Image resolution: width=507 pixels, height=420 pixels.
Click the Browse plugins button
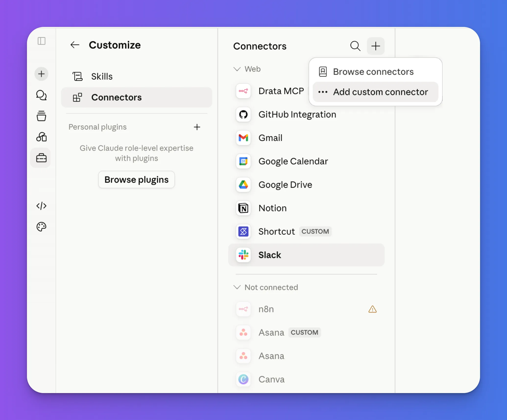(136, 180)
